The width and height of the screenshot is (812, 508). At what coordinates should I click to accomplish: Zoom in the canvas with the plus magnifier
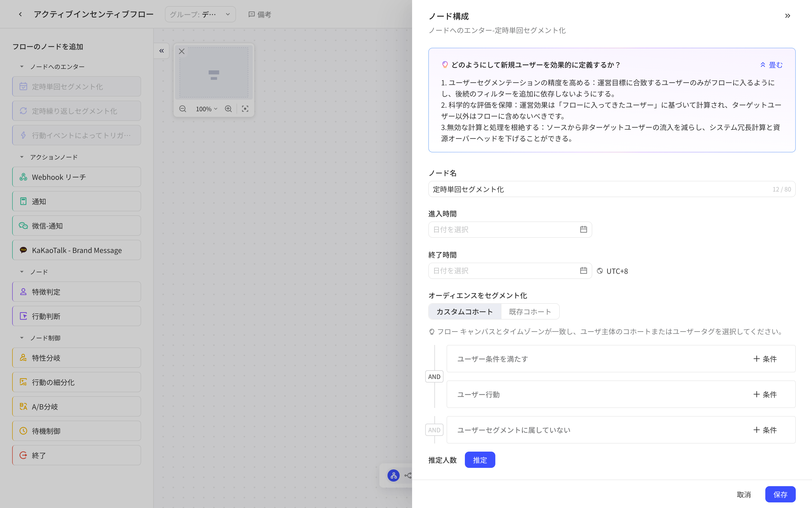pyautogui.click(x=228, y=109)
